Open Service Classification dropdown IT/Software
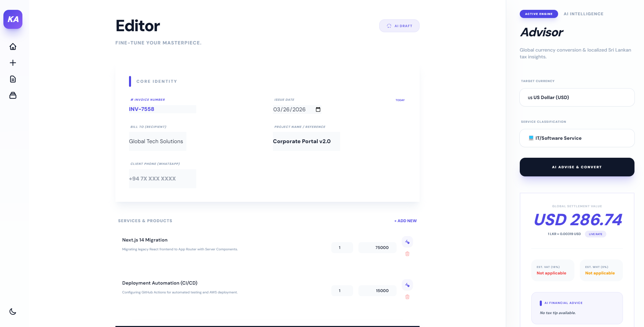This screenshot has height=327, width=644. click(577, 138)
